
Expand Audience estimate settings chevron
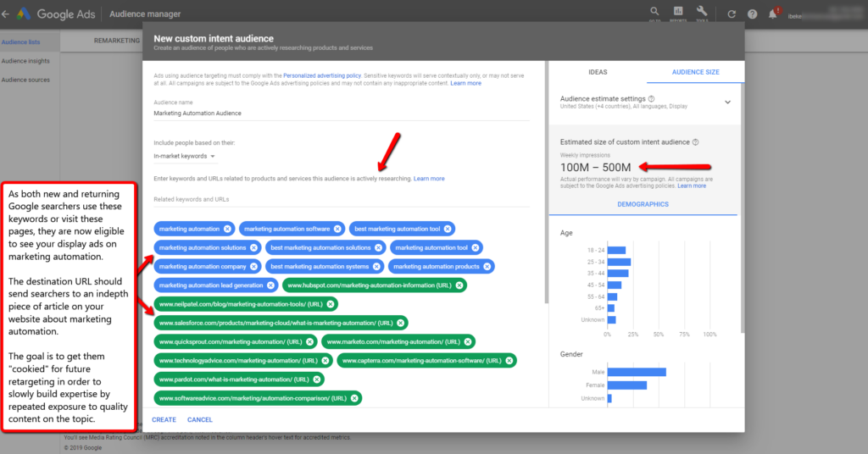point(726,102)
